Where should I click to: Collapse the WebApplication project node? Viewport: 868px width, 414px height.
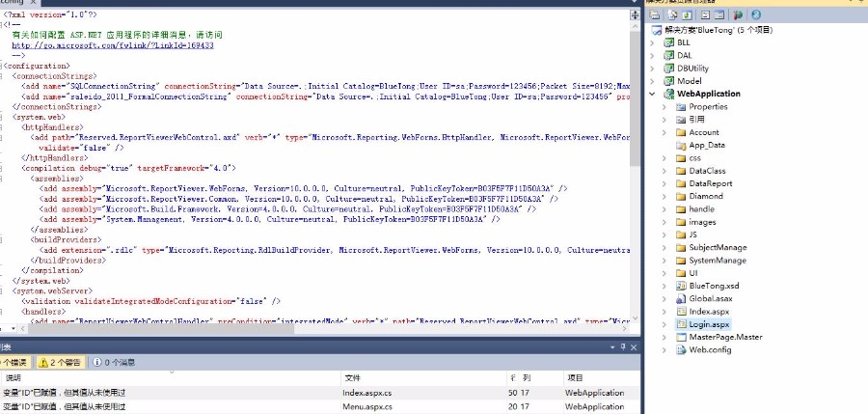pos(652,94)
